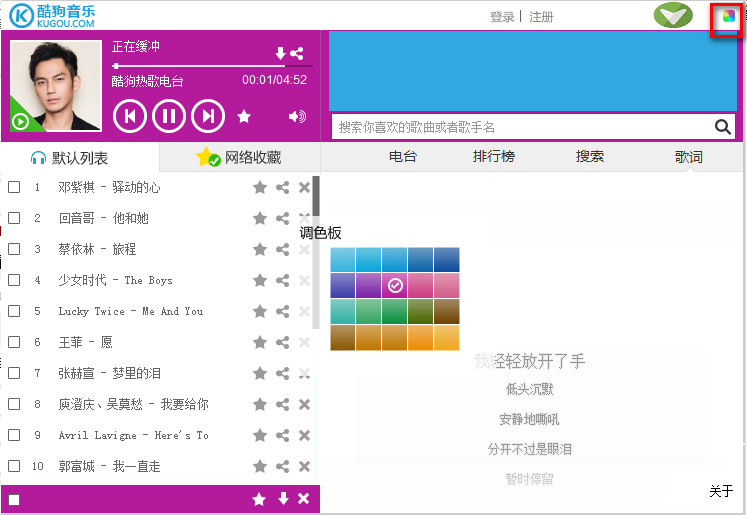The height and width of the screenshot is (515, 747).
Task: Delete selected songs in bottom bar
Action: click(303, 499)
